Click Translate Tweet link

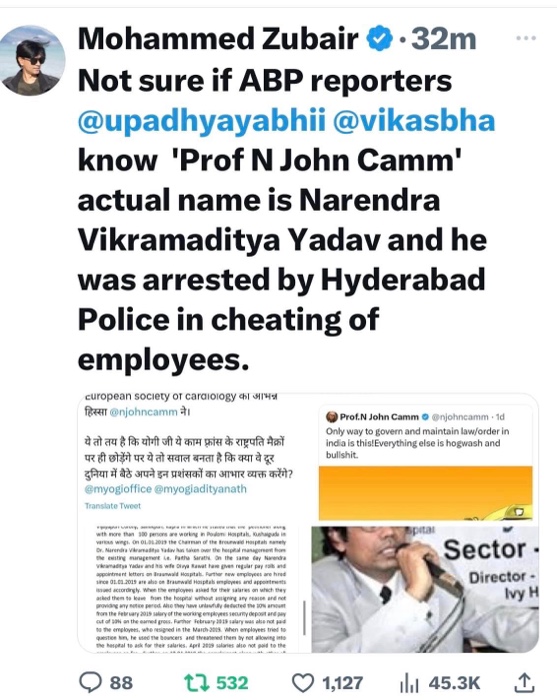[112, 506]
